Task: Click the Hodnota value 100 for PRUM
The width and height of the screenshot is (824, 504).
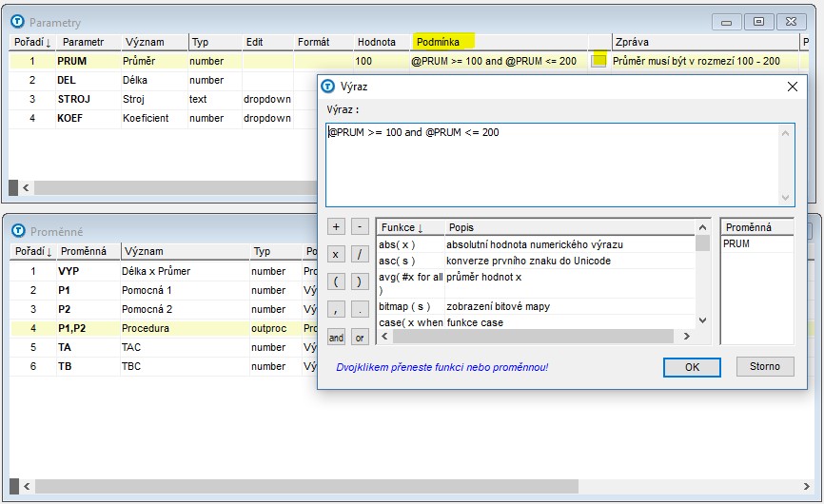Action: [x=380, y=61]
